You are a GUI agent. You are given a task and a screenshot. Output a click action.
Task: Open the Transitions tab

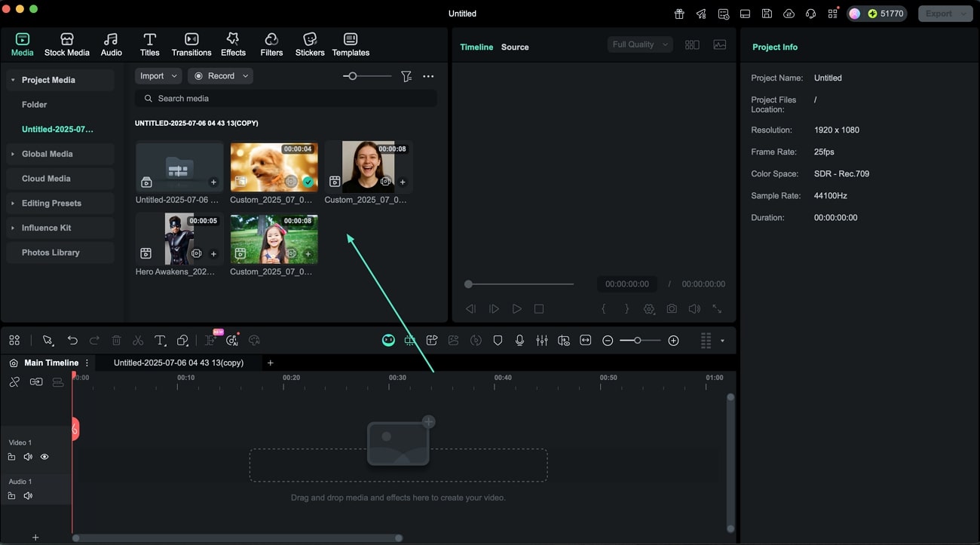coord(191,44)
